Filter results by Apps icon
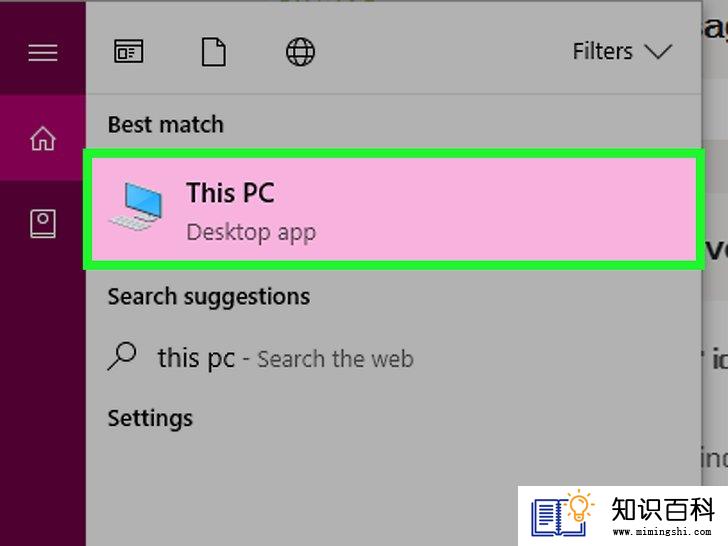728x546 pixels. [x=129, y=51]
